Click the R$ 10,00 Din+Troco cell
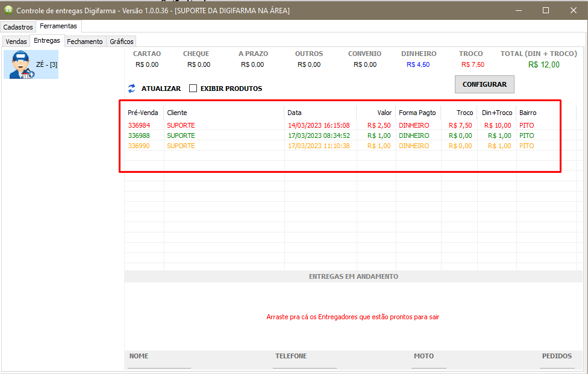This screenshot has height=374, width=588. (498, 125)
